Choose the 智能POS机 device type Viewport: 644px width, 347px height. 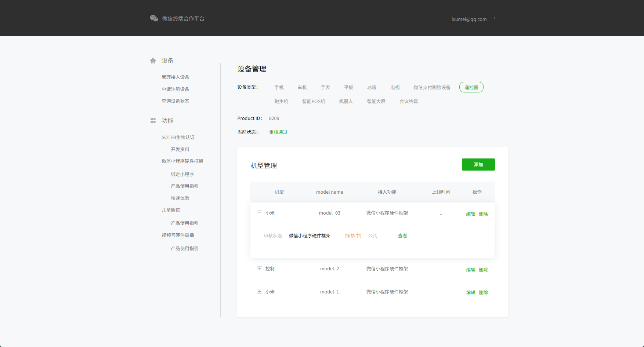click(x=314, y=101)
